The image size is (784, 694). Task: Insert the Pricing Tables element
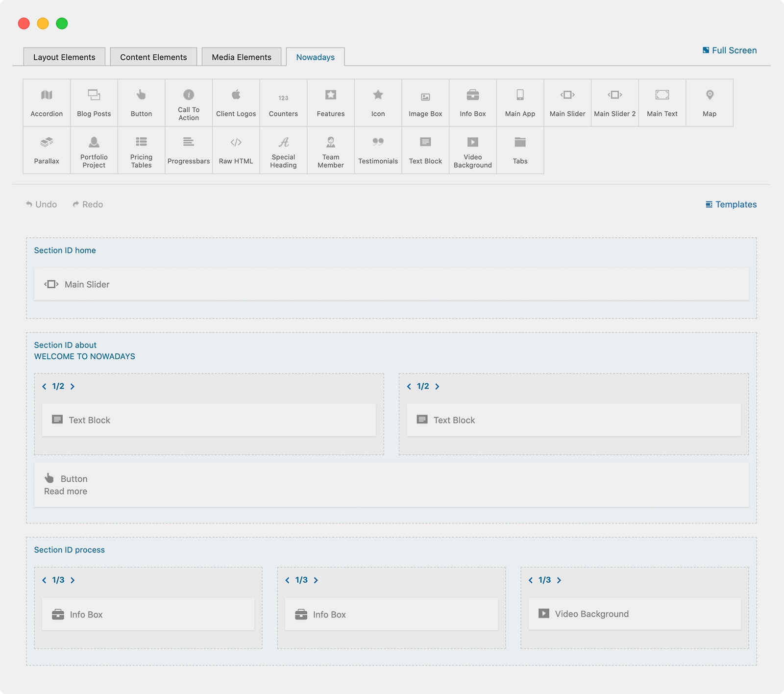pyautogui.click(x=141, y=150)
